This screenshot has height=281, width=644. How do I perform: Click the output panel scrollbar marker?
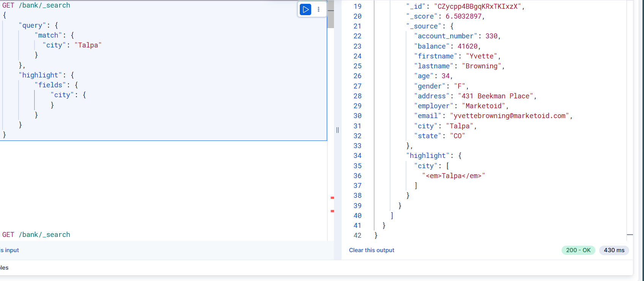630,235
